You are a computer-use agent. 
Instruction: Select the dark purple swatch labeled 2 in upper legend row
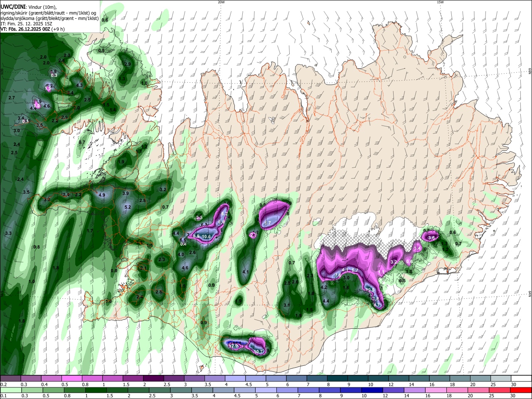pyautogui.click(x=153, y=379)
